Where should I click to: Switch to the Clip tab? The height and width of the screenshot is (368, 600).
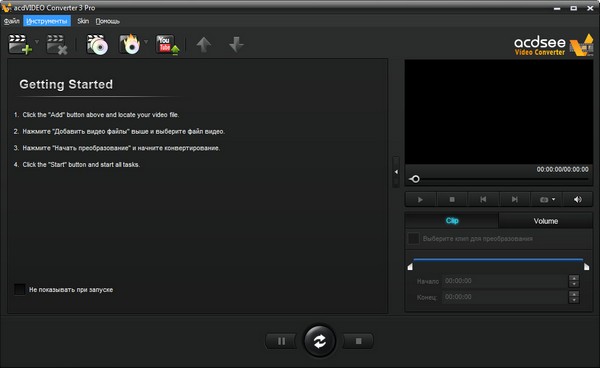452,221
